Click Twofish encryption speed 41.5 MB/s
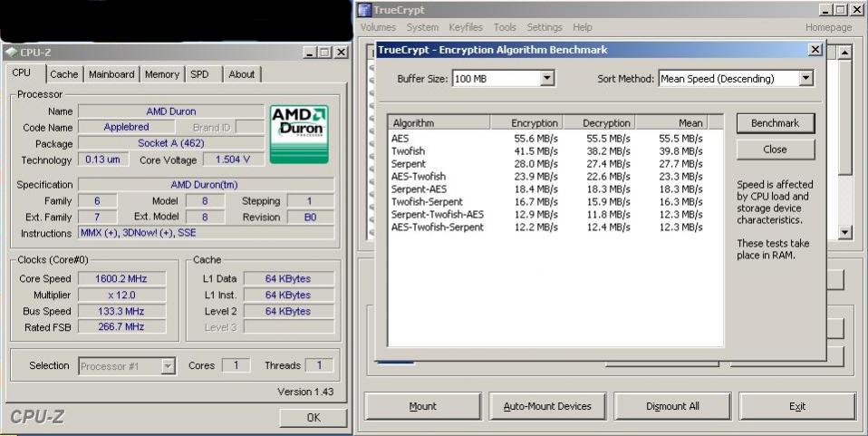Viewport: 868px width, 436px height. tap(535, 150)
